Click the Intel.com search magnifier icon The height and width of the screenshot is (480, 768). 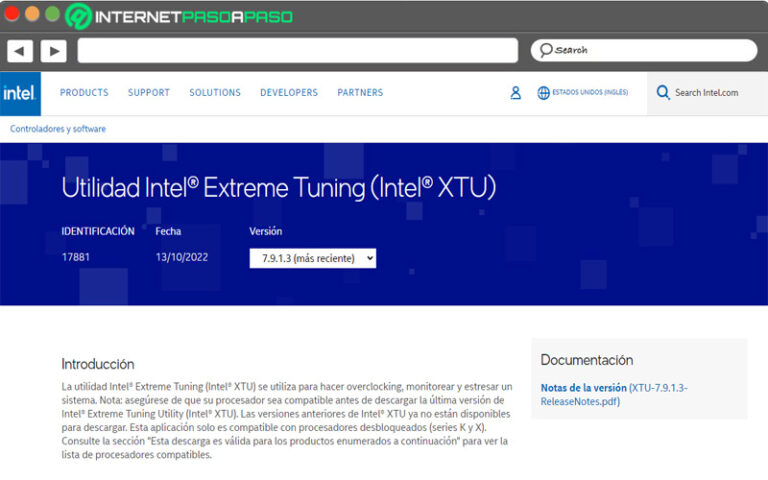coord(663,93)
